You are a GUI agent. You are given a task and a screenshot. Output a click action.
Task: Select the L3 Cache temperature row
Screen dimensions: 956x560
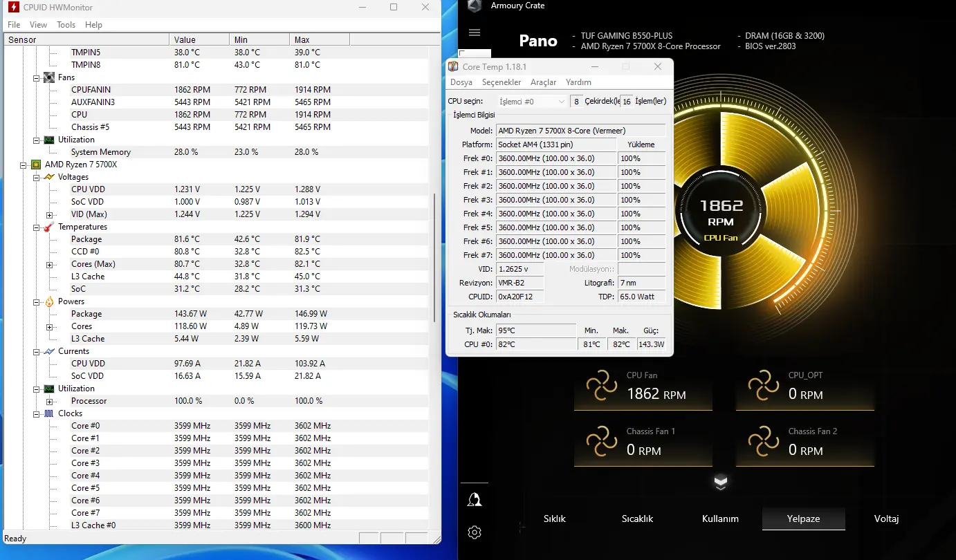(x=217, y=277)
